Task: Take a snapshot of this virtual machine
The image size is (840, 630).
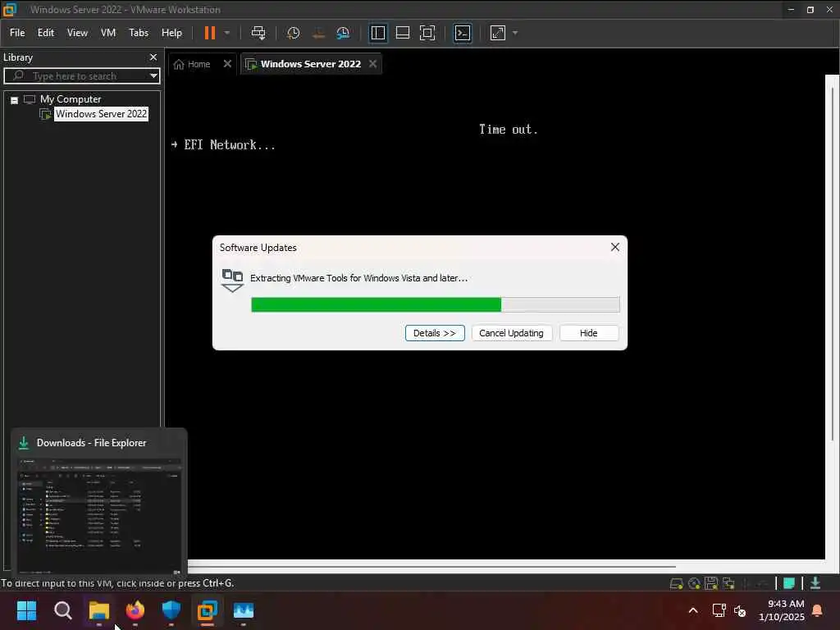Action: click(293, 33)
